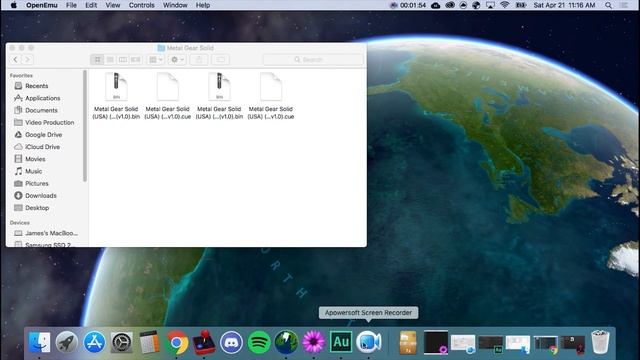640x360 pixels.
Task: Launch Adobe Audition from Dock
Action: coord(341,342)
